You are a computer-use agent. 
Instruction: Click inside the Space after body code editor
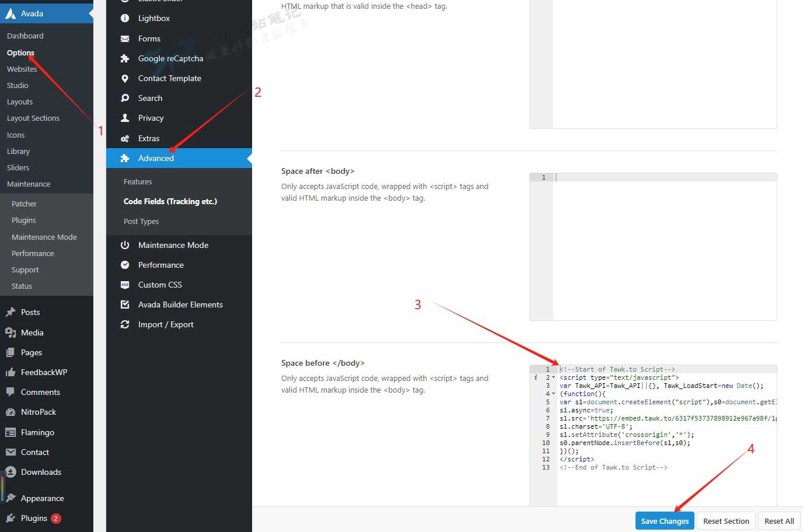pos(664,245)
